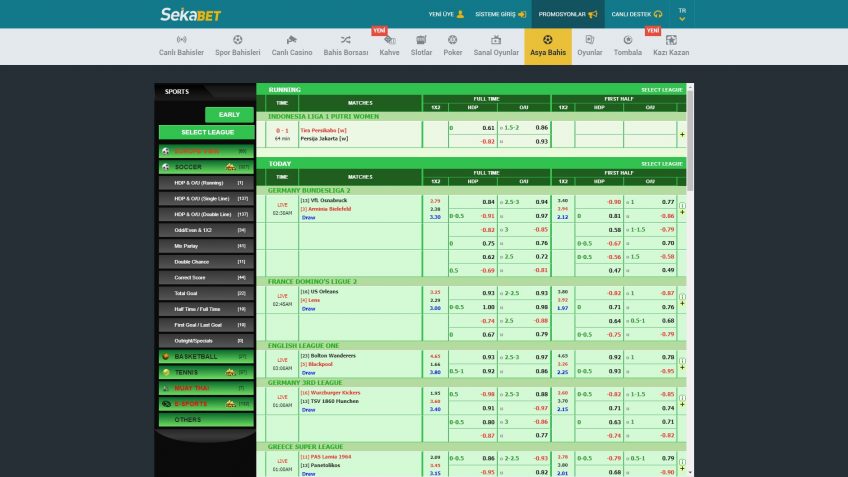Screen dimensions: 848x477
Task: Expand the E-SPORTS sidebar category
Action: [207, 403]
